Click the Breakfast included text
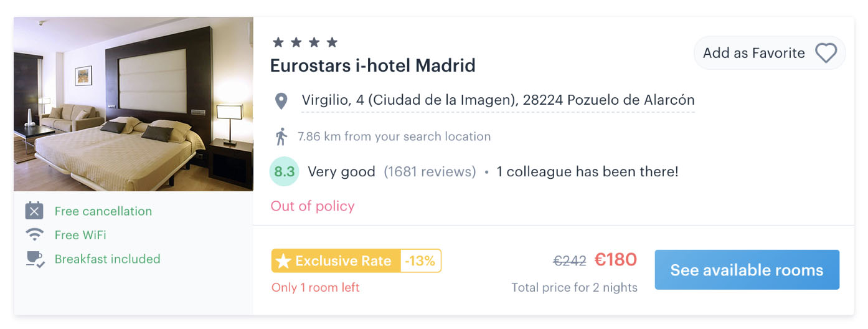 click(x=108, y=259)
